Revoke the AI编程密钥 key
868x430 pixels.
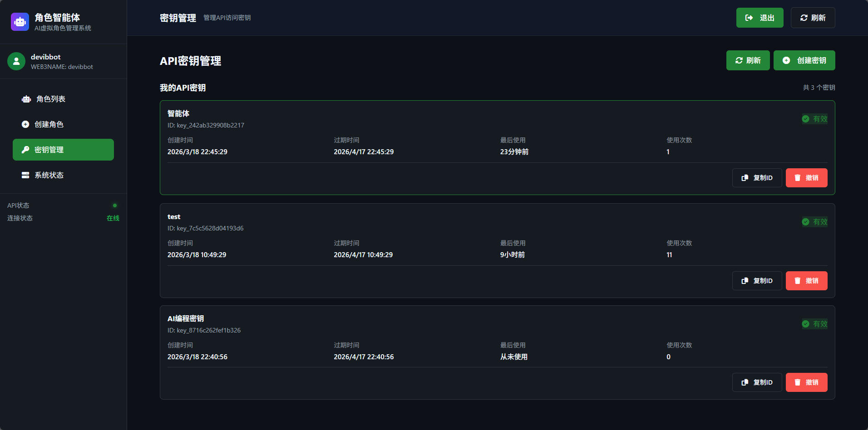pos(806,382)
